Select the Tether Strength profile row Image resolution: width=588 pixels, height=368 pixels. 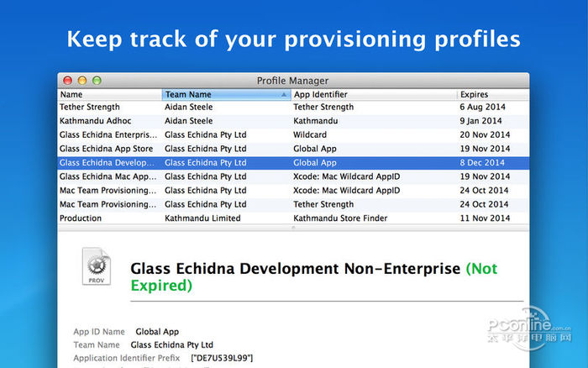point(293,108)
